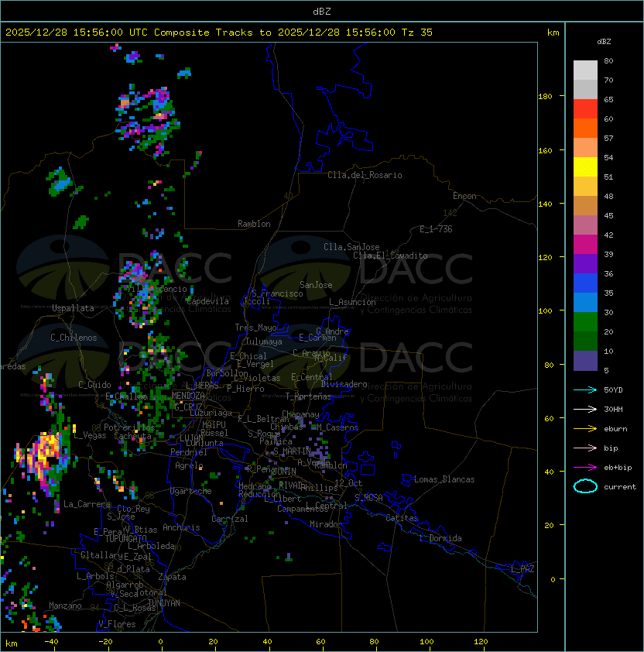Click the 36 dBZ blue swatch
This screenshot has width=644, height=652.
[x=585, y=283]
